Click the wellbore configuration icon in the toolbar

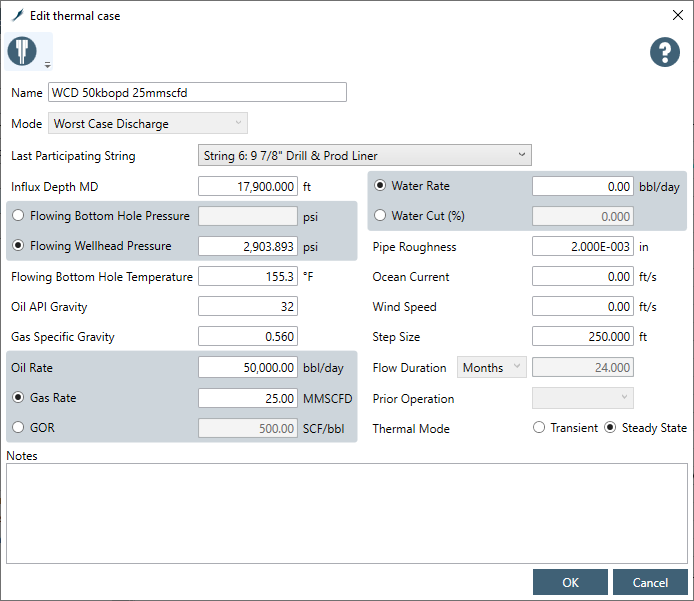click(x=22, y=51)
